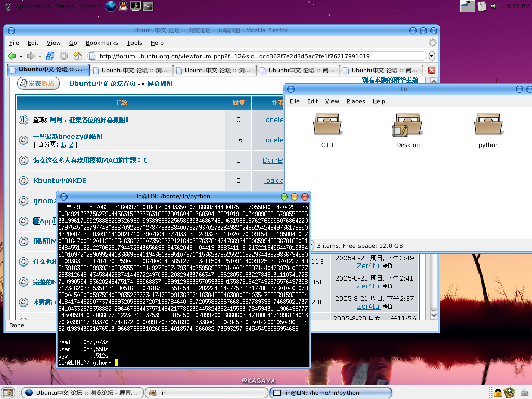532x399 pixels.
Task: Click the keyboard tray icon in bottom panel
Action: coord(525,393)
